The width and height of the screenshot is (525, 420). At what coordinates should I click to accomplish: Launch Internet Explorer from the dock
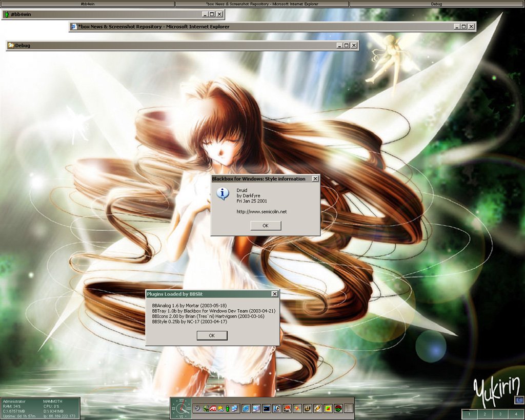point(246,408)
